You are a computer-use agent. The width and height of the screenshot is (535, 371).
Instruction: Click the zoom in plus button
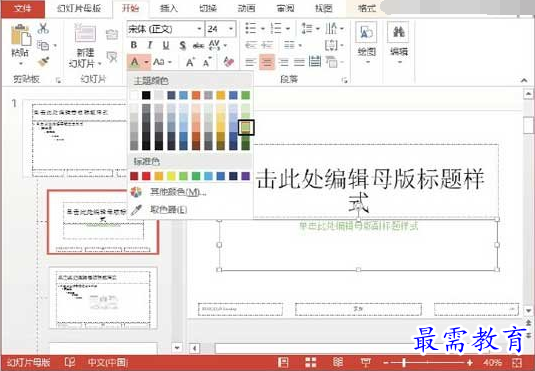(x=470, y=363)
